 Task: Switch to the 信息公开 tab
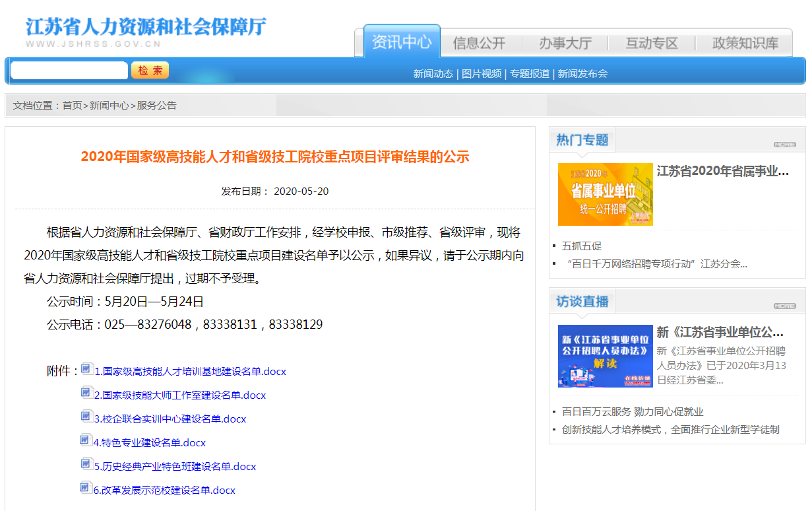(479, 44)
